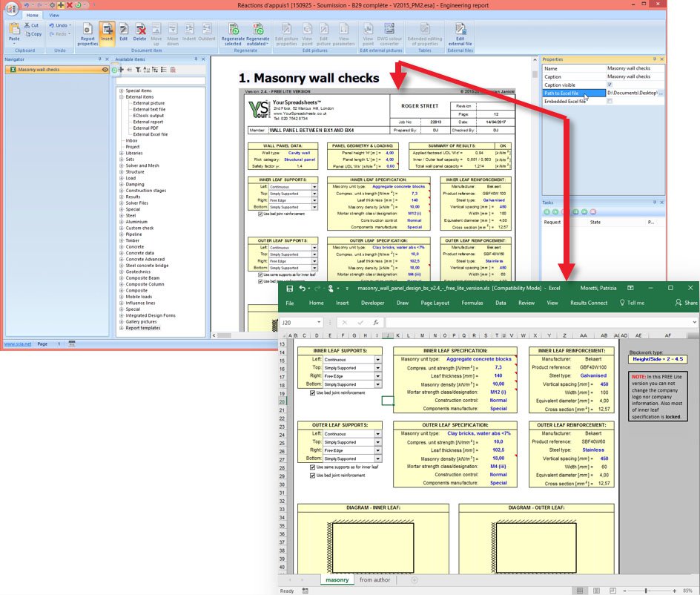The width and height of the screenshot is (700, 595).
Task: Click the Report properties icon
Action: (87, 33)
